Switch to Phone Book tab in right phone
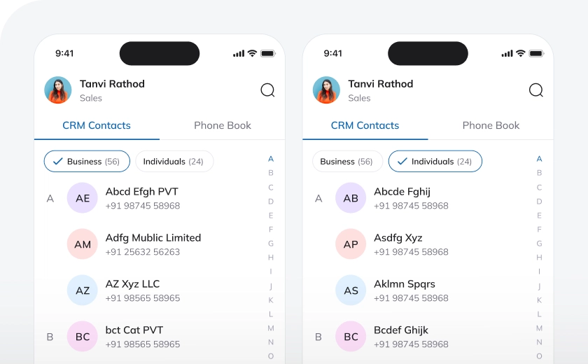The image size is (588, 364). (x=491, y=126)
